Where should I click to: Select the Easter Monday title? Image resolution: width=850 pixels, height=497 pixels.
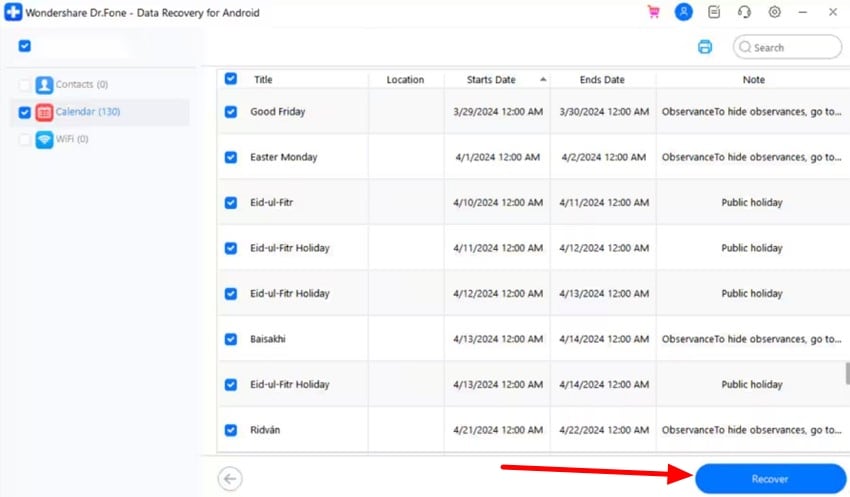pos(284,157)
